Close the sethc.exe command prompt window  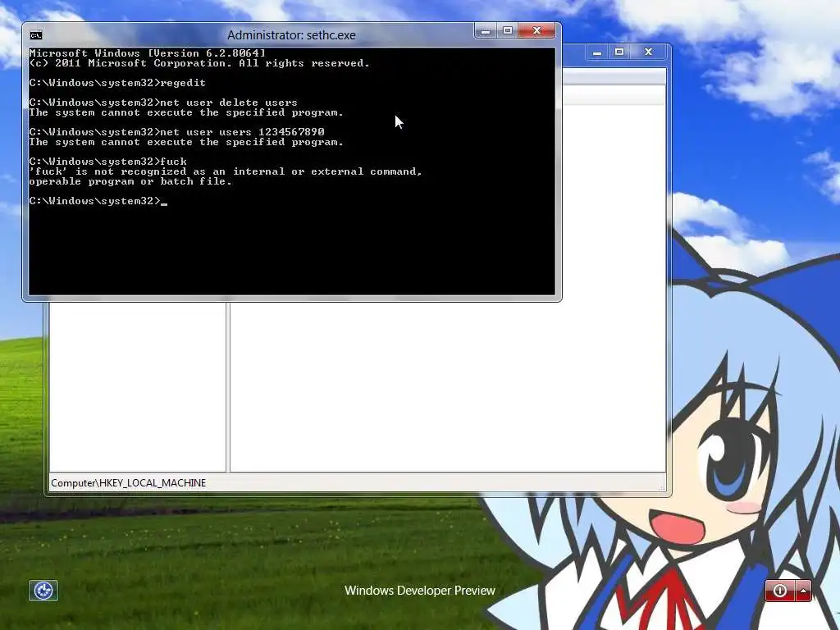[x=536, y=31]
